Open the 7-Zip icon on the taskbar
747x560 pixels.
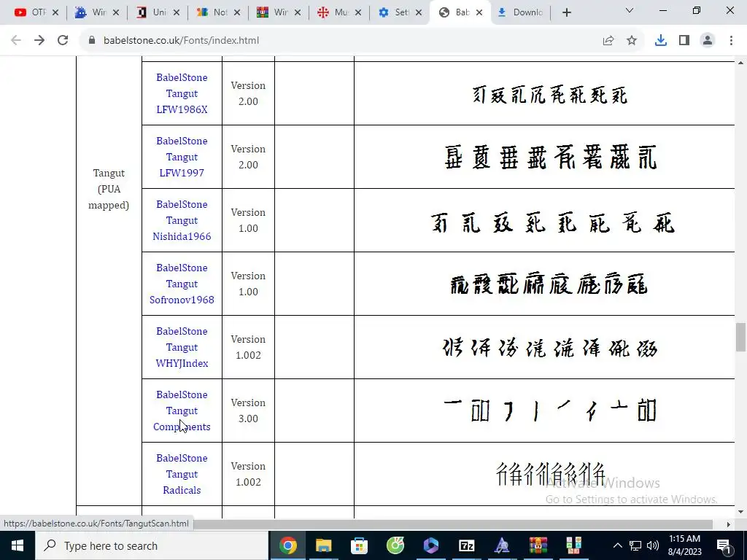tap(466, 545)
